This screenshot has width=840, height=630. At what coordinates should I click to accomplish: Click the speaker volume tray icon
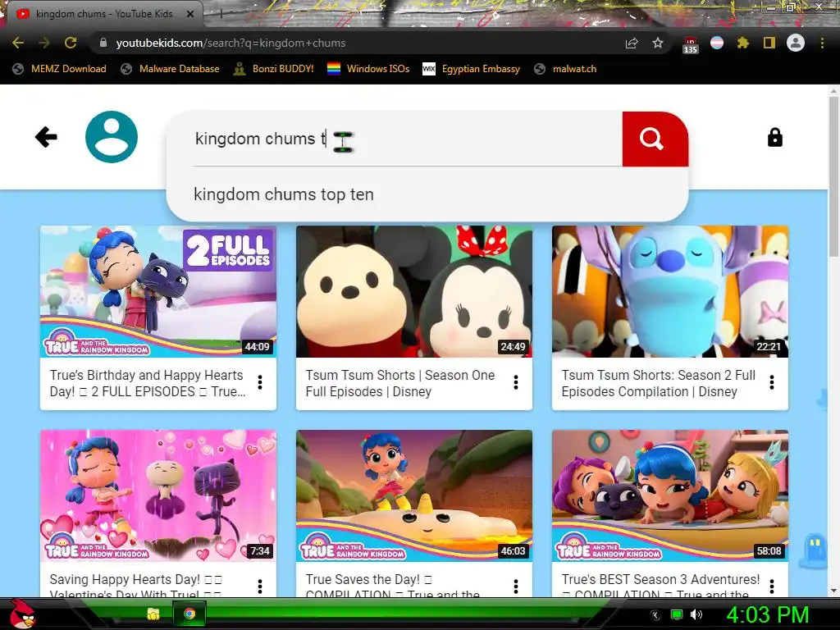pyautogui.click(x=696, y=614)
